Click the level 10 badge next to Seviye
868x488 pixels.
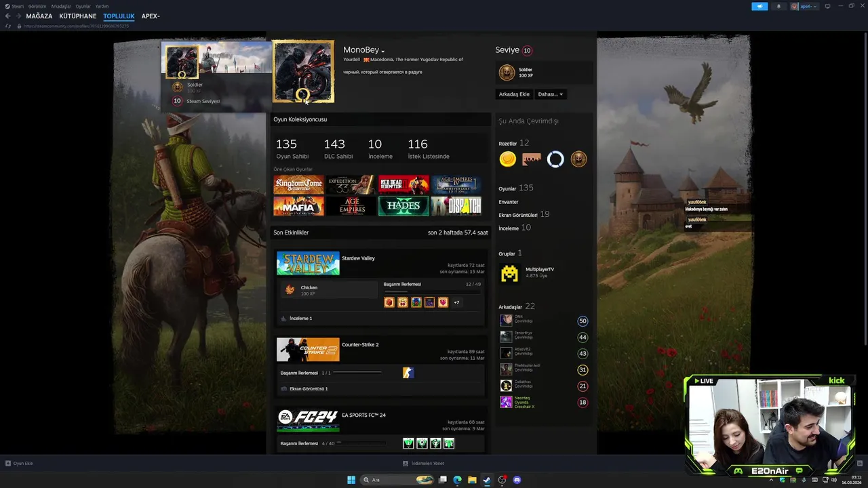point(527,50)
